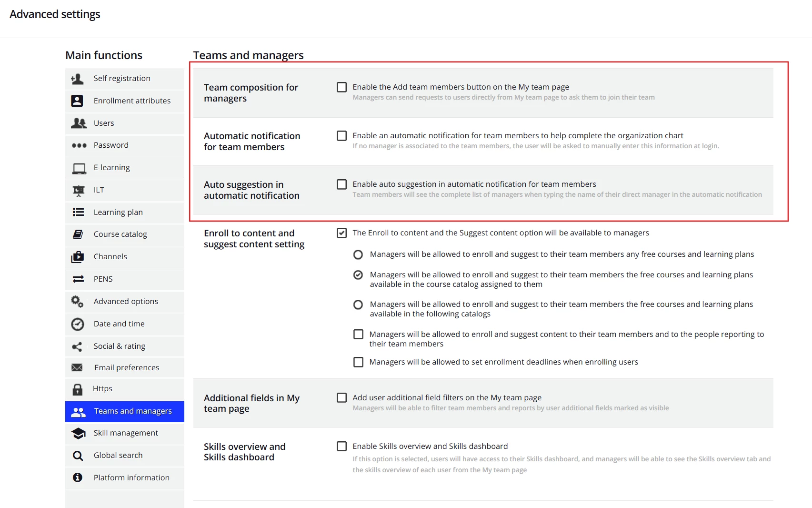
Task: Check Add user additional field filters option
Action: (x=341, y=398)
